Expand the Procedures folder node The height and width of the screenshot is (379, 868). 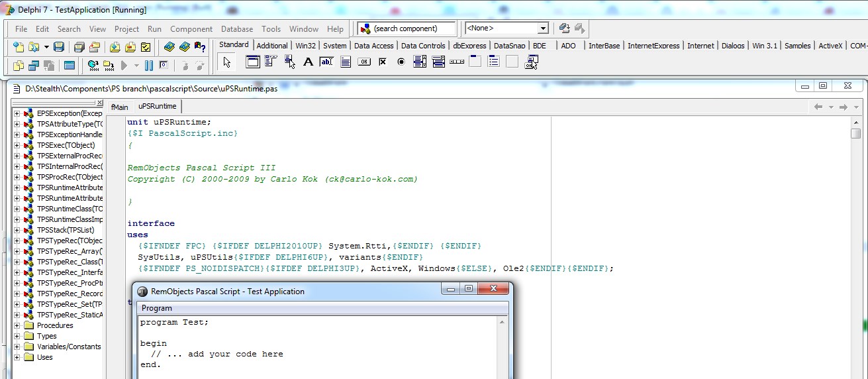(x=17, y=325)
